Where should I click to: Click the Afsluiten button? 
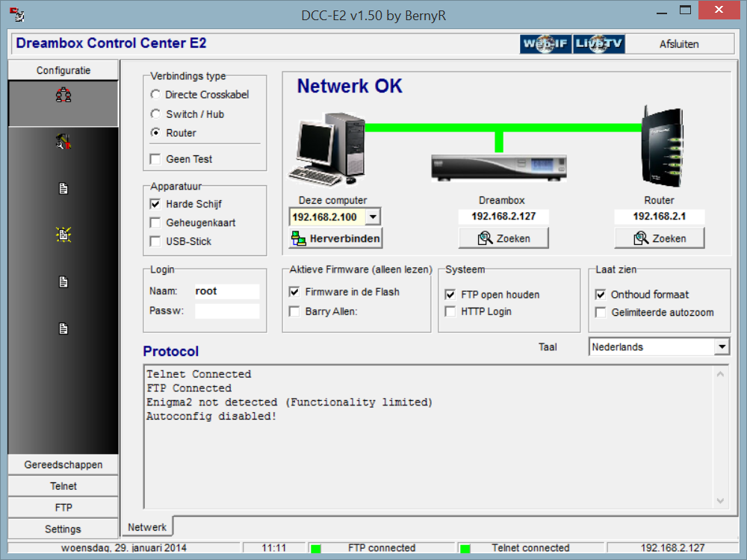point(679,44)
